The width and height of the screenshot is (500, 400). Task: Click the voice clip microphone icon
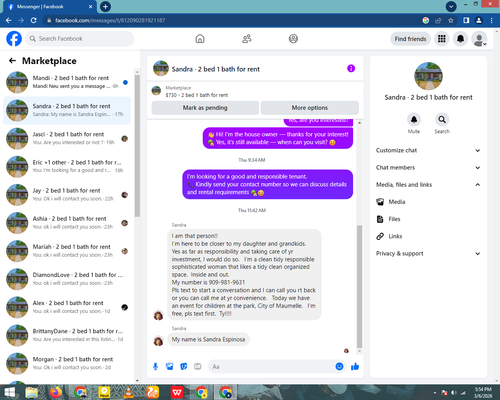155,367
